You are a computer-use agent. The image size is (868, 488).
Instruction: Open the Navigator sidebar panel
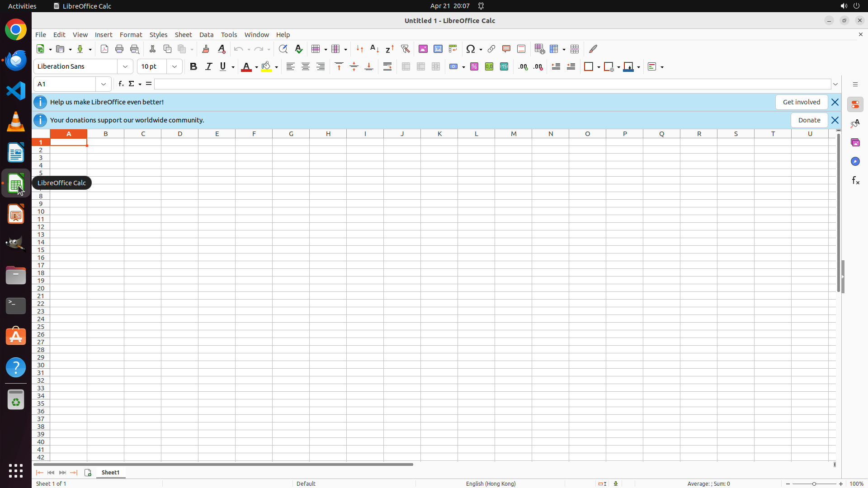click(855, 161)
